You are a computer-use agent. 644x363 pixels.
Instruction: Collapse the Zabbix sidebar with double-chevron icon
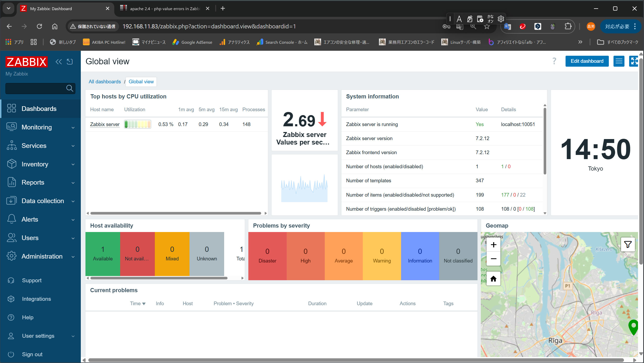point(59,62)
